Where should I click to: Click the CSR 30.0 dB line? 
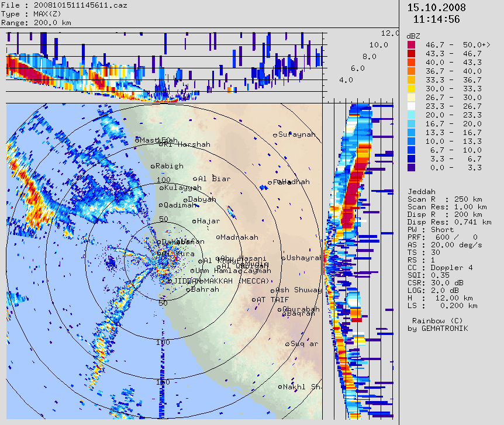tap(436, 283)
